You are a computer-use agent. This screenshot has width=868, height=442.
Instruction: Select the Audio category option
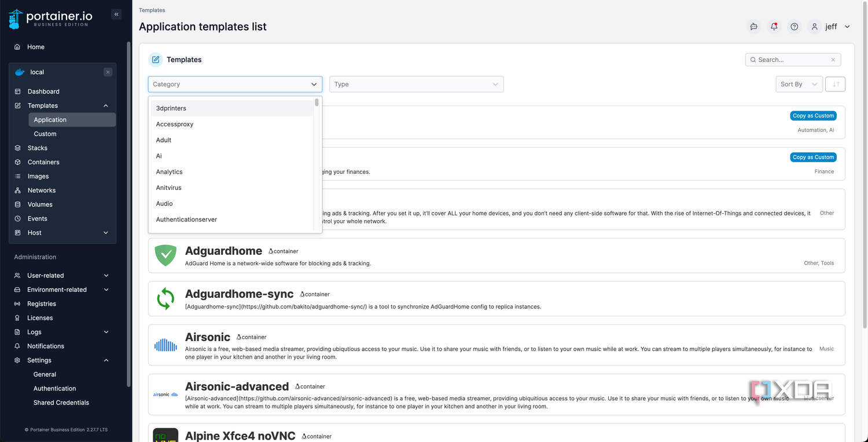(x=232, y=204)
